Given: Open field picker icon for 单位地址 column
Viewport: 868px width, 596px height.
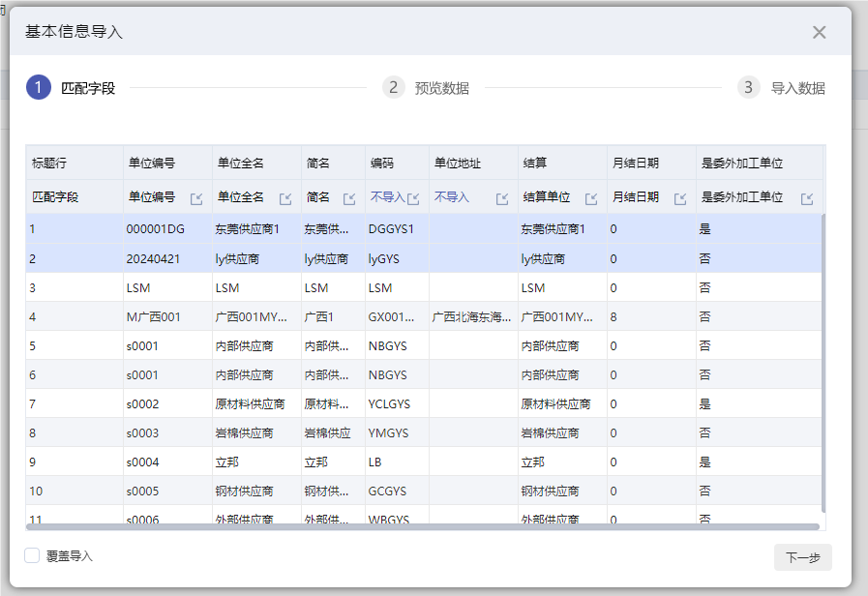Looking at the screenshot, I should tap(502, 198).
